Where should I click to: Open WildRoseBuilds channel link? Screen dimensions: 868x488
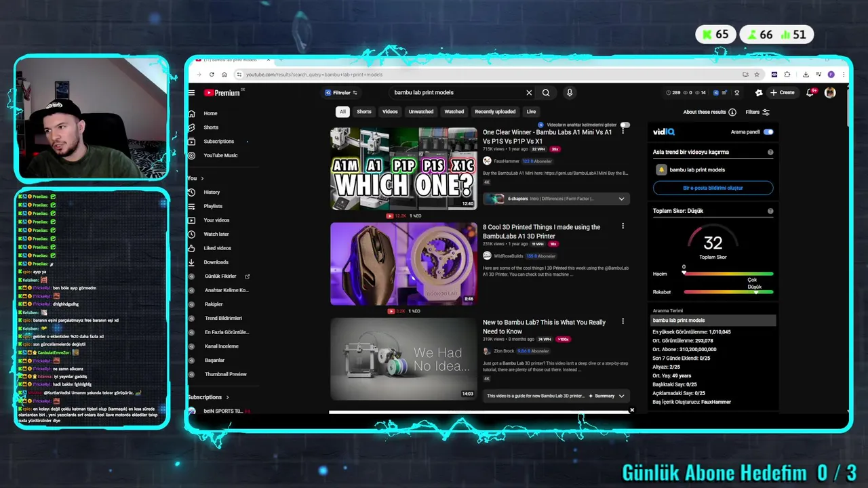(x=509, y=256)
